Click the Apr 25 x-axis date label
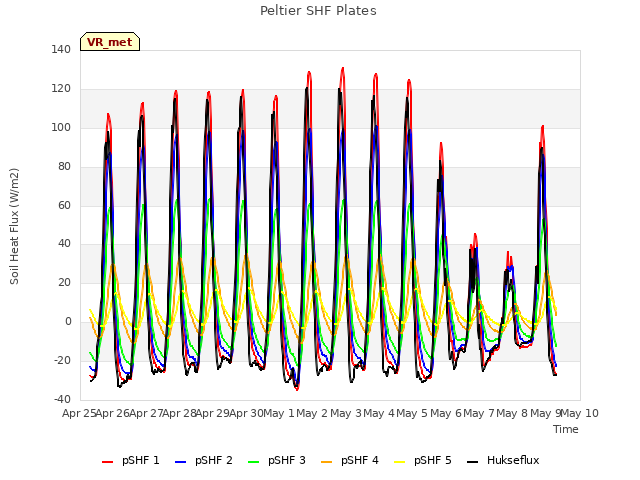This screenshot has width=640, height=480. (x=79, y=413)
